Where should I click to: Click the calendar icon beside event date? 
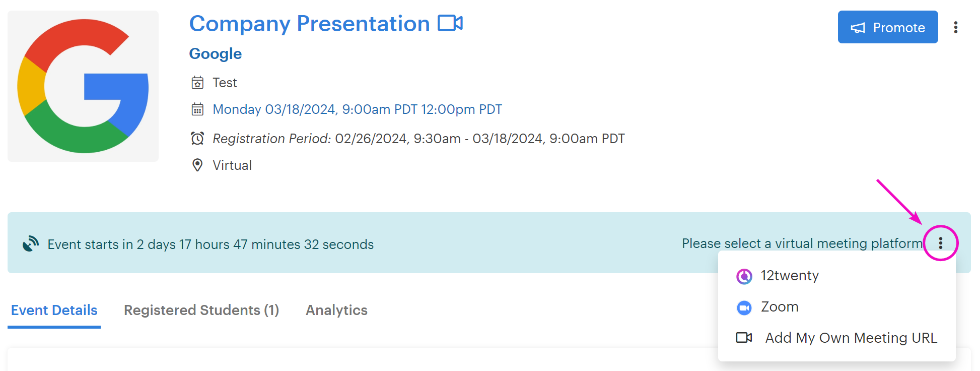coord(197,109)
